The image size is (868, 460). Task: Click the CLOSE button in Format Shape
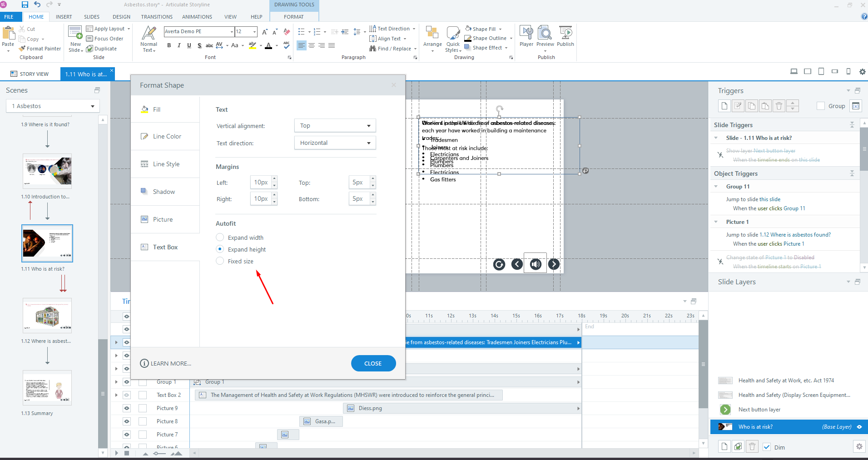pyautogui.click(x=373, y=363)
